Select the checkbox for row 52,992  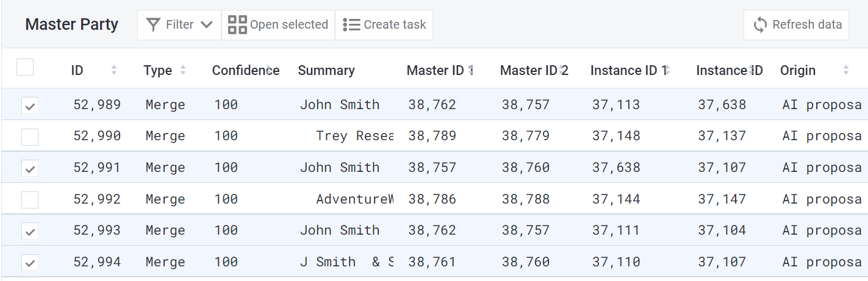pyautogui.click(x=30, y=199)
